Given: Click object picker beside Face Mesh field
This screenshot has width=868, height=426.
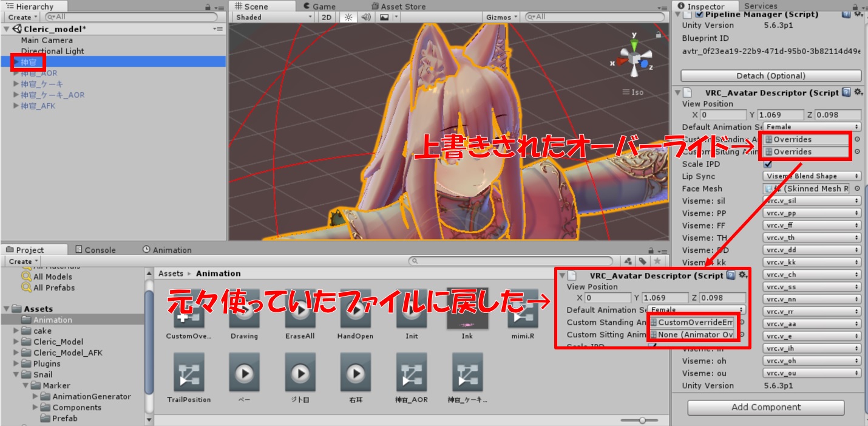Looking at the screenshot, I should (x=857, y=188).
